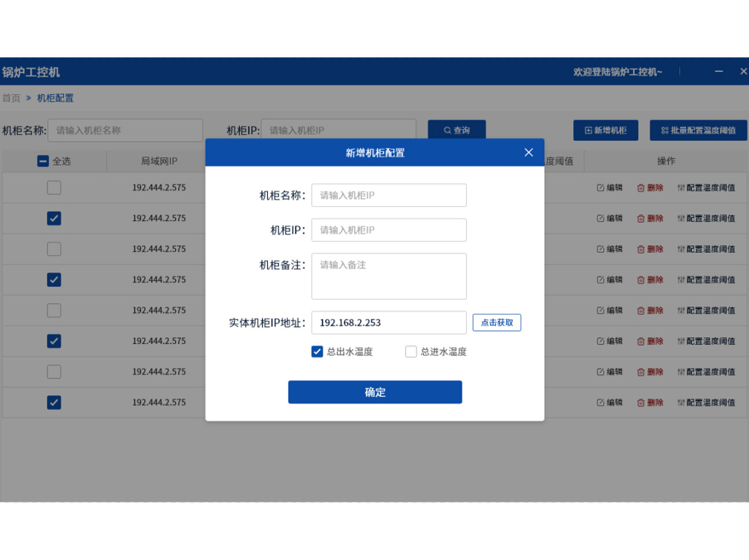
Task: Go to 首页 in the breadcrumb
Action: pyautogui.click(x=11, y=98)
